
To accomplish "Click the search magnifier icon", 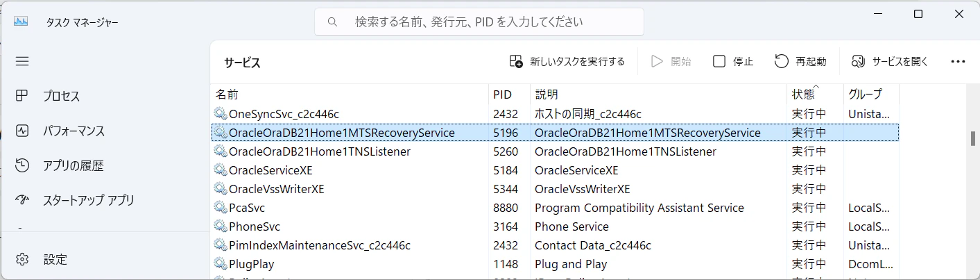I will [334, 22].
